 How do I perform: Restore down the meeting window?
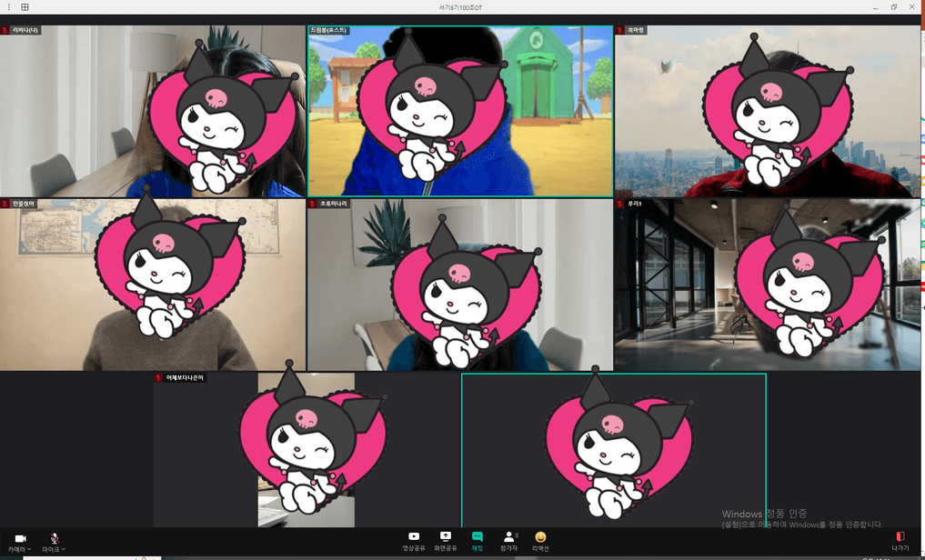pos(894,7)
